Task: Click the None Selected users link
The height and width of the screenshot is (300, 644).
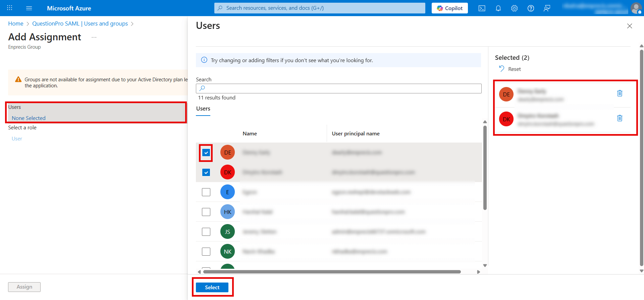Action: pyautogui.click(x=29, y=118)
